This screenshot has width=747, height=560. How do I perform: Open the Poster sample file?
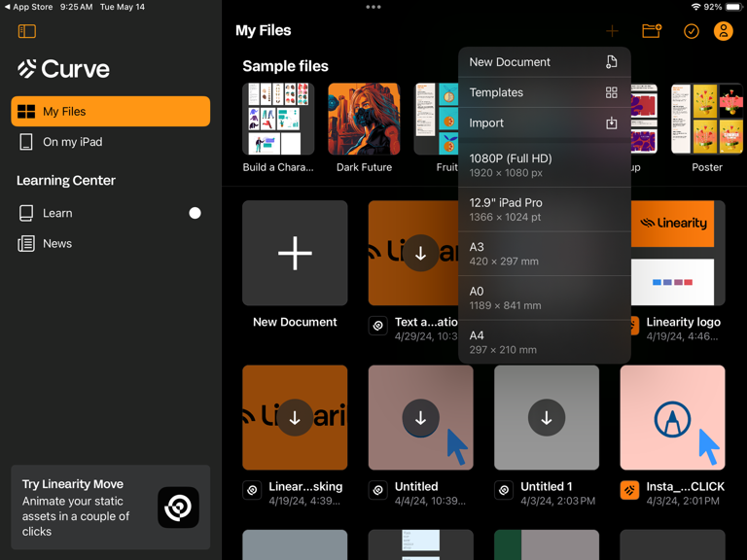click(x=707, y=119)
